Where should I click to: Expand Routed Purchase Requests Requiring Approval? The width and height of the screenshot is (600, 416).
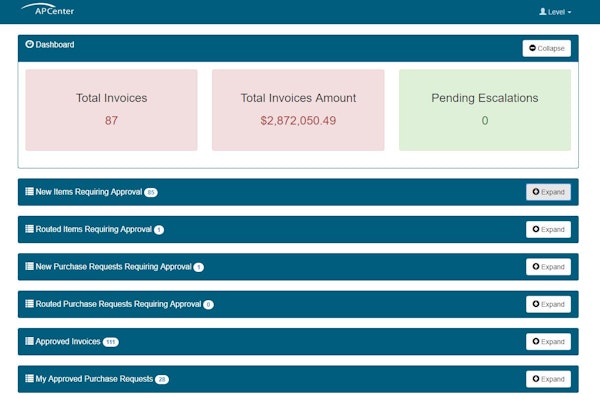click(548, 304)
